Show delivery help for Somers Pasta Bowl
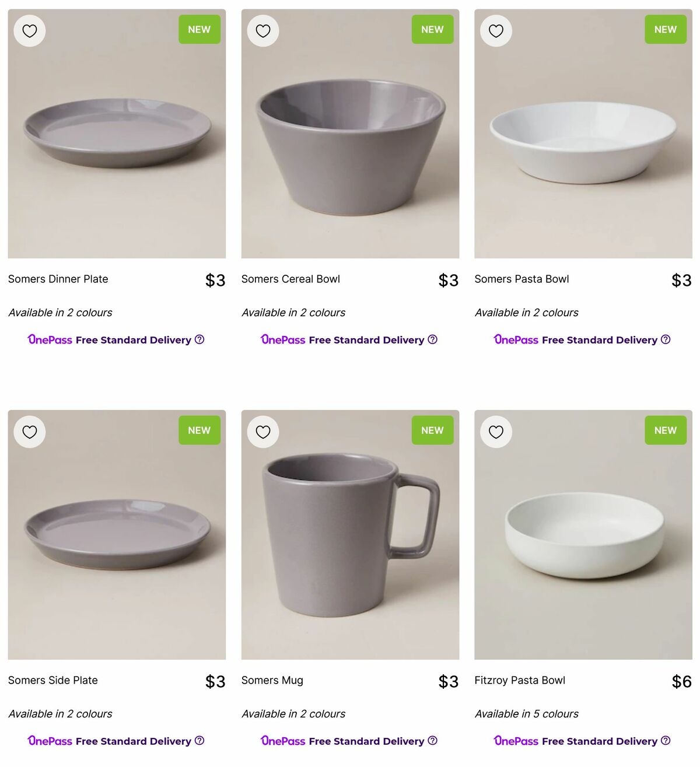The image size is (700, 767). pyautogui.click(x=666, y=339)
